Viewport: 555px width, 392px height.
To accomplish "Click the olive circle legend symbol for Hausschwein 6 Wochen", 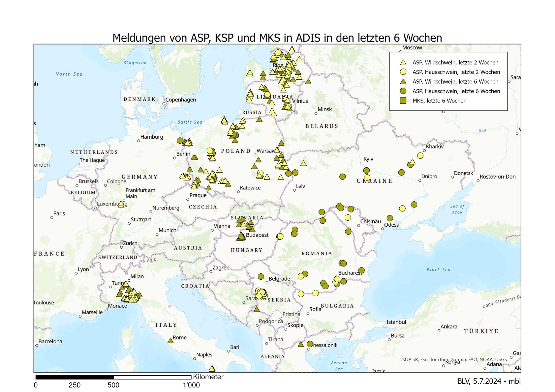I will 403,91.
